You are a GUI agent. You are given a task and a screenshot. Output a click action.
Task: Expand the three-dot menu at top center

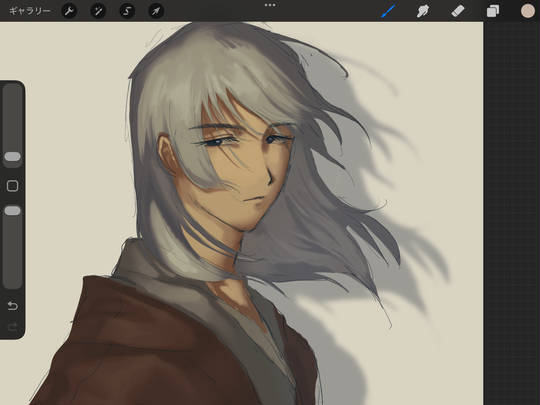270,5
